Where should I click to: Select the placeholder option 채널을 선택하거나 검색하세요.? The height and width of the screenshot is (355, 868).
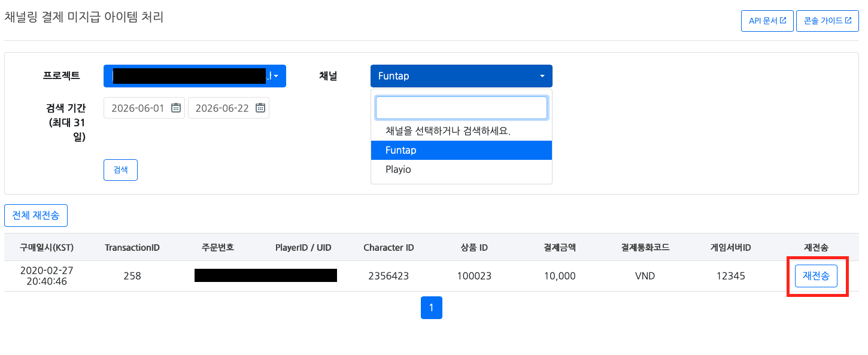[x=462, y=131]
